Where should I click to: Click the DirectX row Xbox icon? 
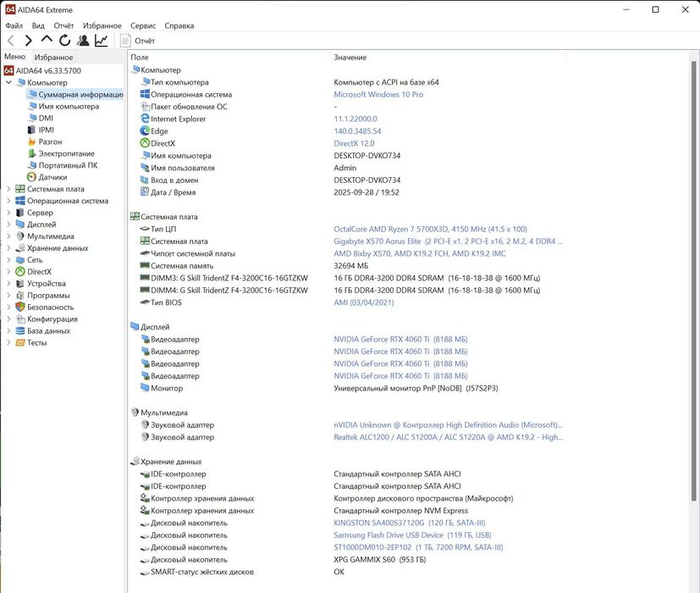coord(145,143)
